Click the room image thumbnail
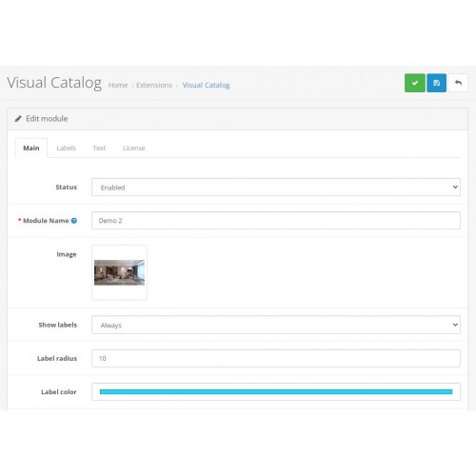Viewport: 476px width, 476px height. [119, 272]
